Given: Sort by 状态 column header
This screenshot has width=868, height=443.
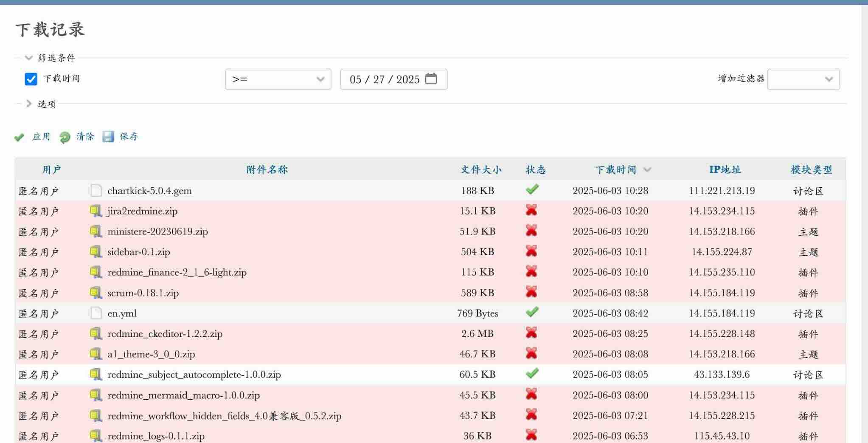Looking at the screenshot, I should click(x=536, y=170).
